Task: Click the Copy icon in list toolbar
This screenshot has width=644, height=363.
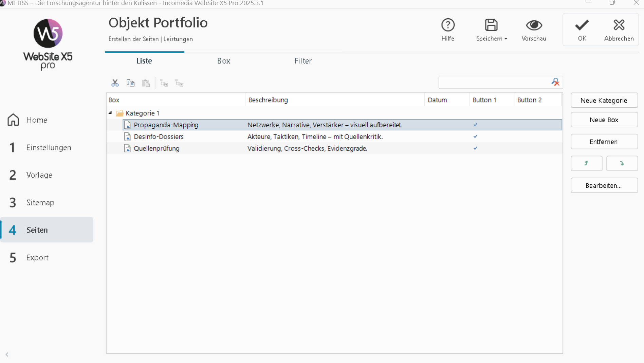Action: [130, 83]
